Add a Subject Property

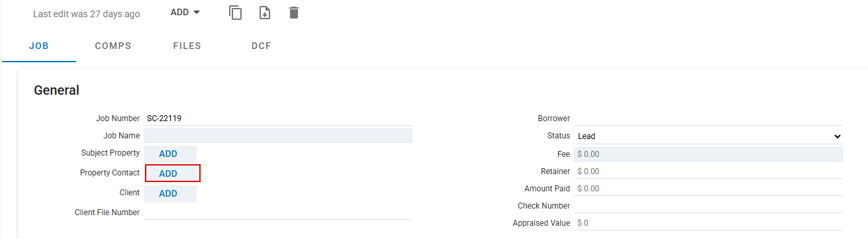click(x=170, y=154)
